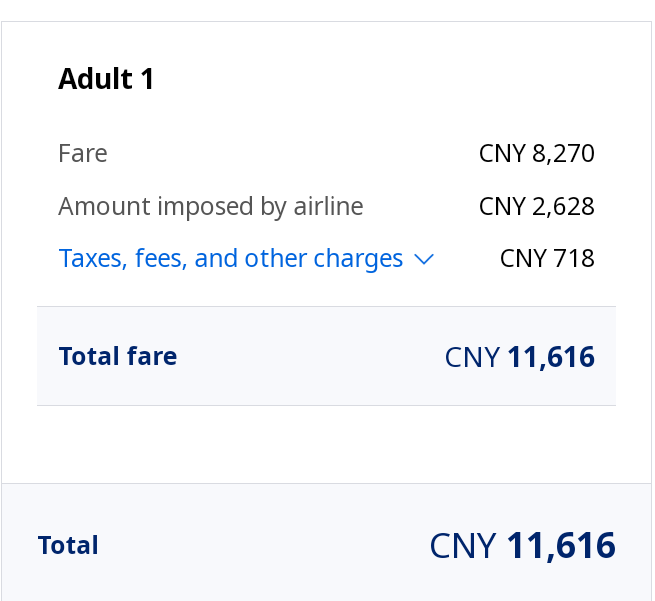Image resolution: width=655 pixels, height=601 pixels.
Task: Click the Total fare label
Action: tap(118, 356)
